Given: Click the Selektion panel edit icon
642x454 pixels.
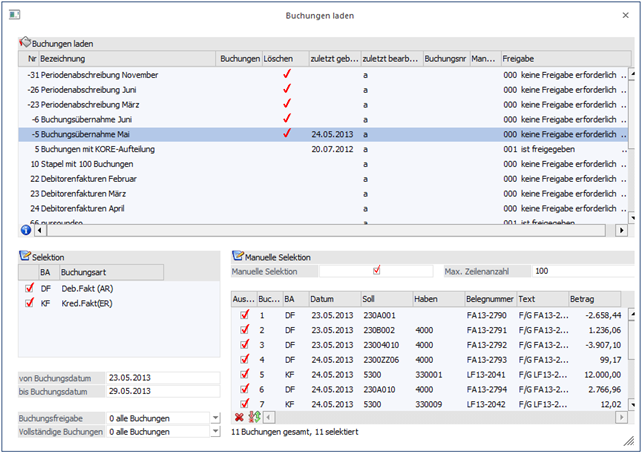Looking at the screenshot, I should [x=25, y=257].
